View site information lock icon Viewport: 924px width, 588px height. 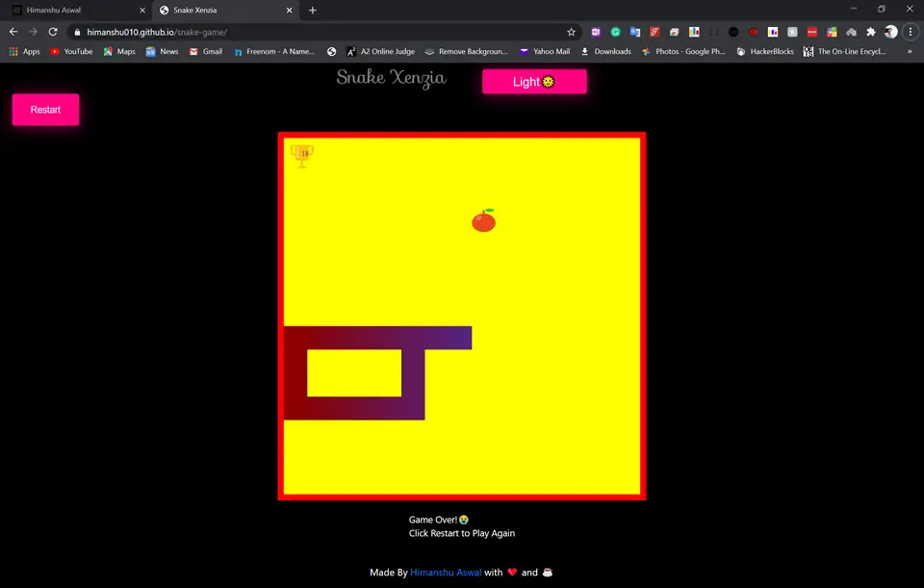pyautogui.click(x=77, y=33)
